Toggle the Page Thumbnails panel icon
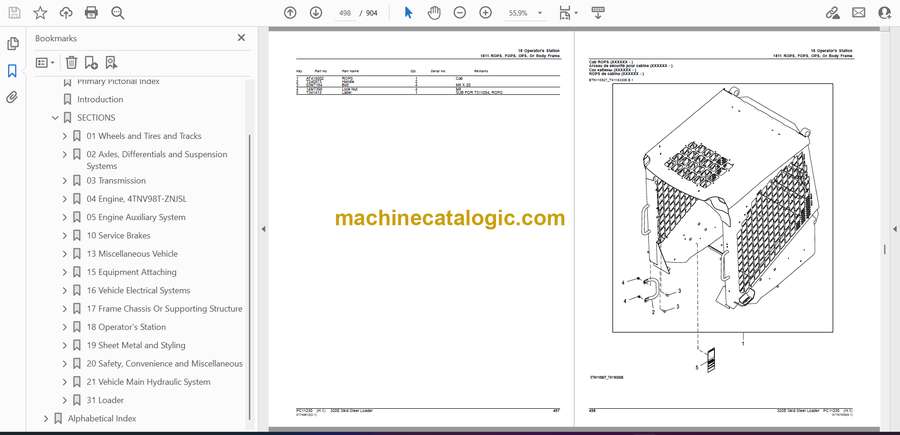The width and height of the screenshot is (900, 435). (13, 44)
